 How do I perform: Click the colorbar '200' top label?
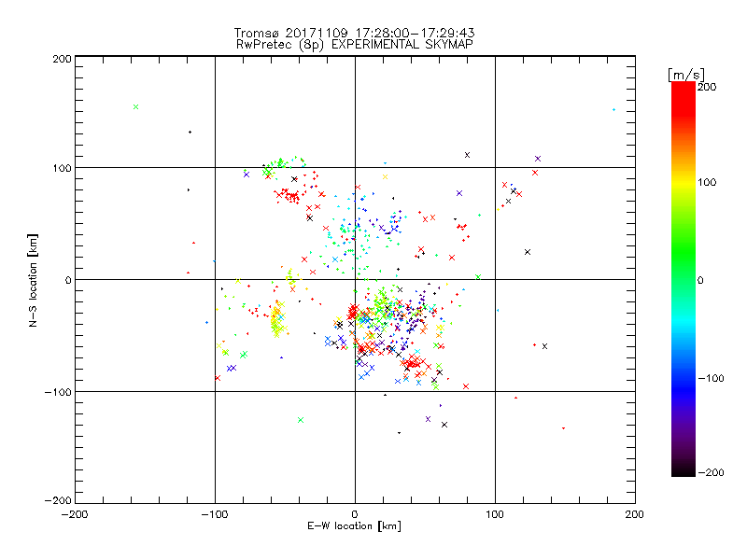click(x=707, y=87)
